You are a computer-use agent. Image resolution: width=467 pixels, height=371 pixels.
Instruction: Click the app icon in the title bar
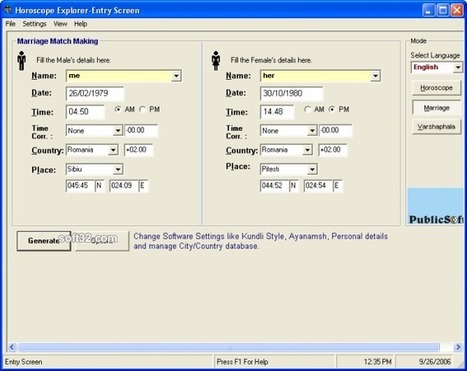pyautogui.click(x=7, y=10)
